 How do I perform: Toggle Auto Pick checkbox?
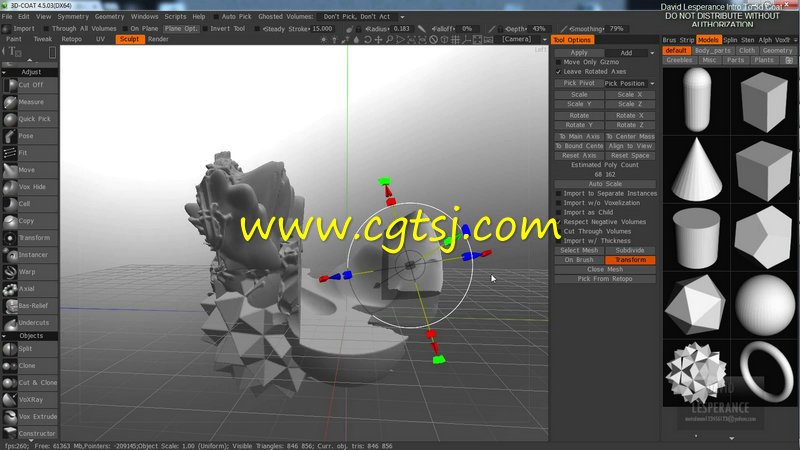[216, 17]
